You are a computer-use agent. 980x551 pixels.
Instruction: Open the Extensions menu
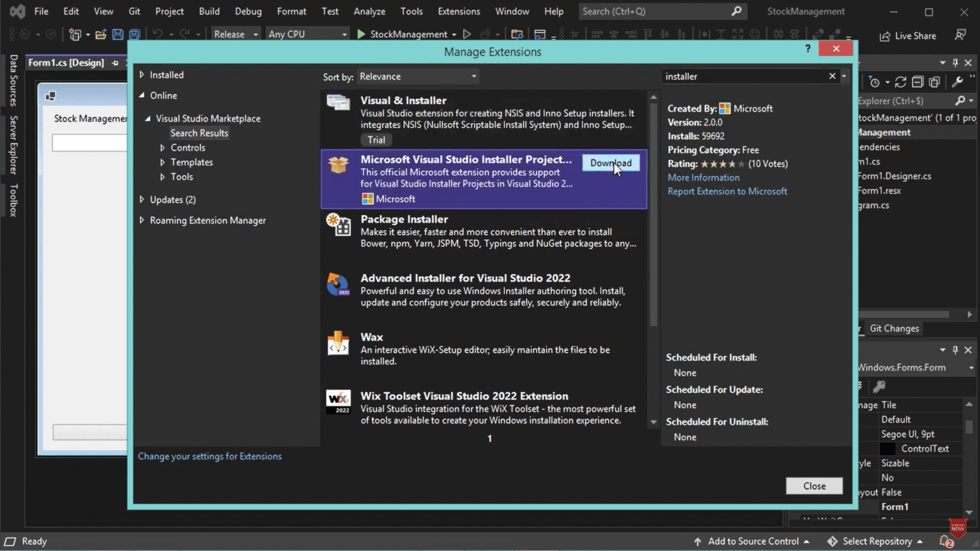point(459,11)
